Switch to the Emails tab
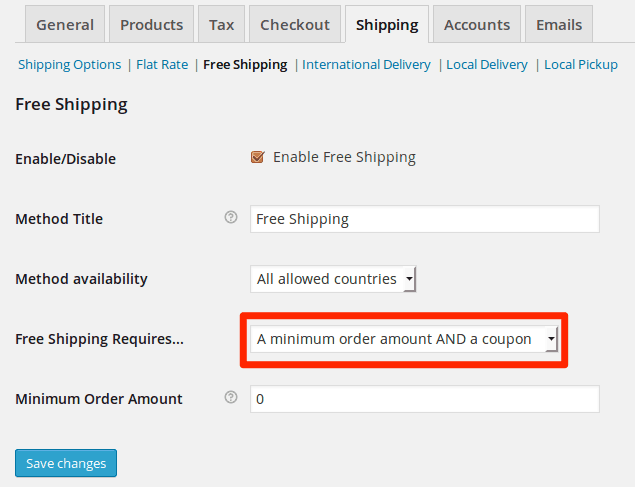635x487 pixels. click(x=559, y=24)
